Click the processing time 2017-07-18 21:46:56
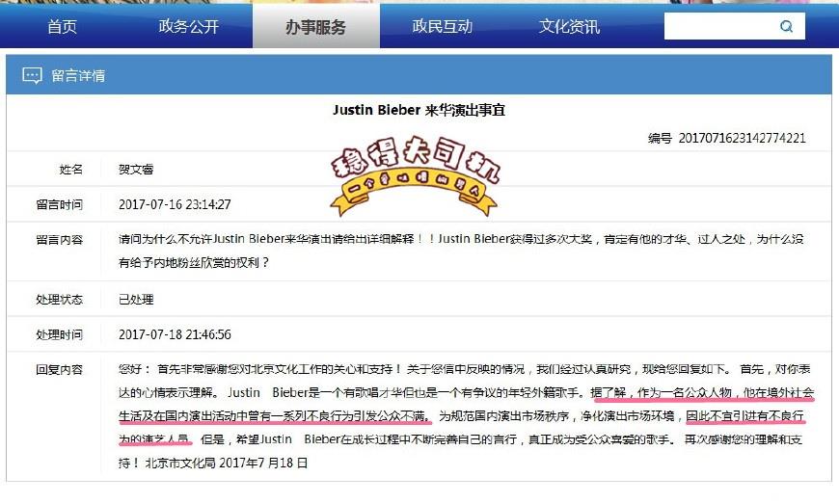Screen dimensions: 839x504 (175, 334)
